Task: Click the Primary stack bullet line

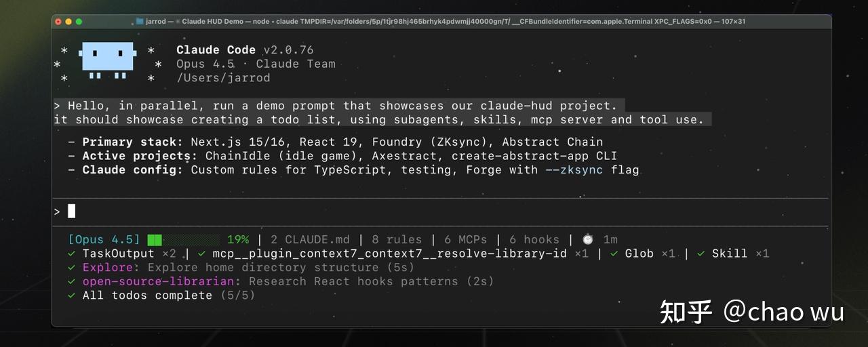Action: pyautogui.click(x=336, y=142)
